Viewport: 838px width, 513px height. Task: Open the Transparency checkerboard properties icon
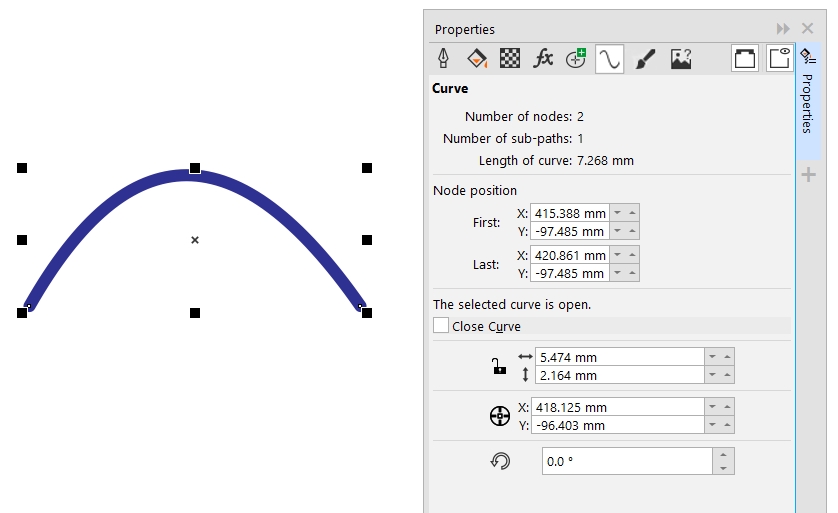[x=510, y=59]
